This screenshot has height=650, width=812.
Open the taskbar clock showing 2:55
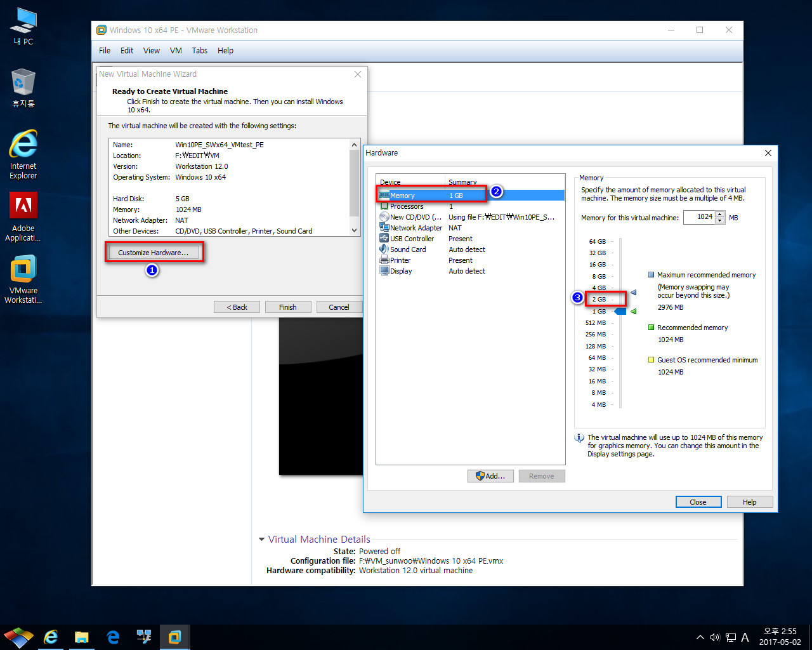click(780, 637)
